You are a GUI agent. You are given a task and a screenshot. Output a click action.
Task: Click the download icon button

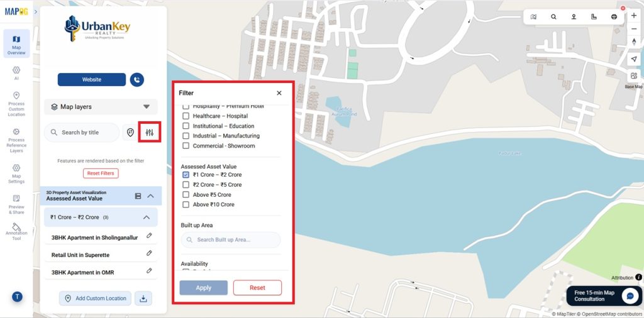(x=143, y=299)
